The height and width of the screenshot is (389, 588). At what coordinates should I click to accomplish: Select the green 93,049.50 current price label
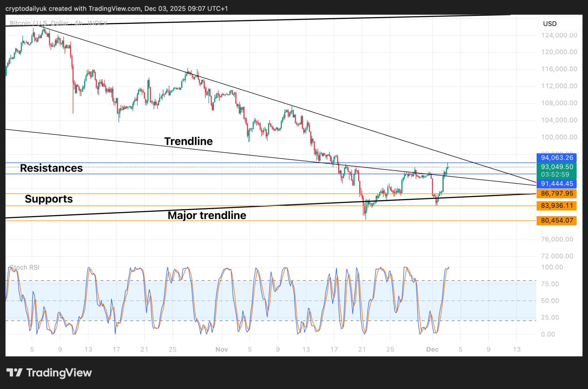556,167
